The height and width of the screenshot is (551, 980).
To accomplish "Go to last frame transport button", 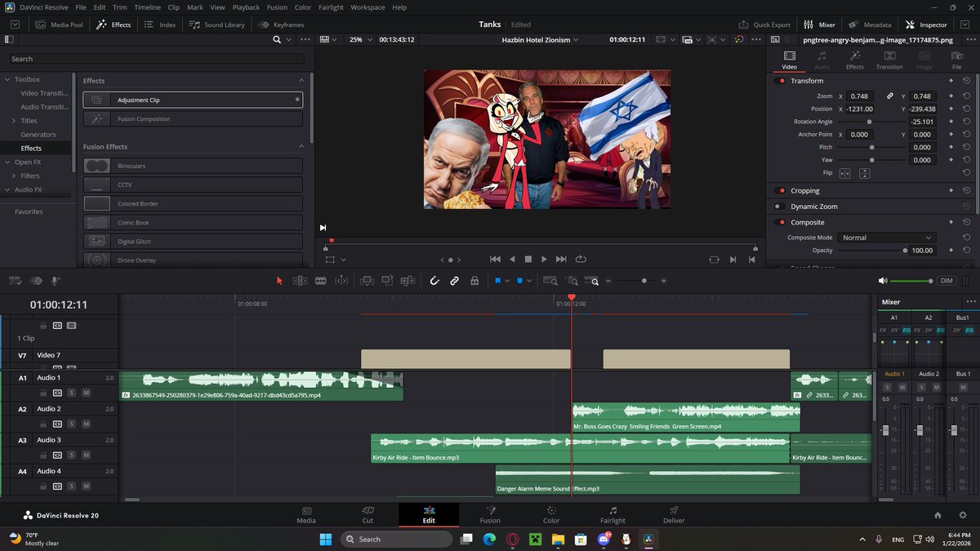I will pyautogui.click(x=561, y=259).
